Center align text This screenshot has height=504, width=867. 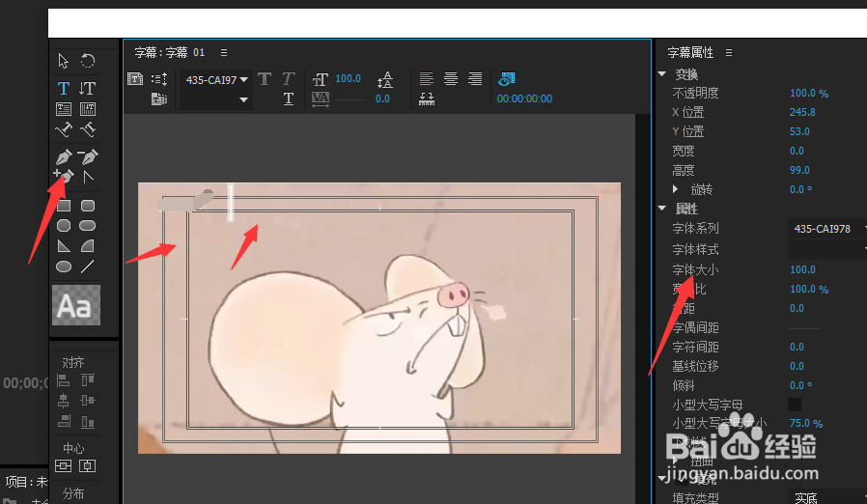451,79
